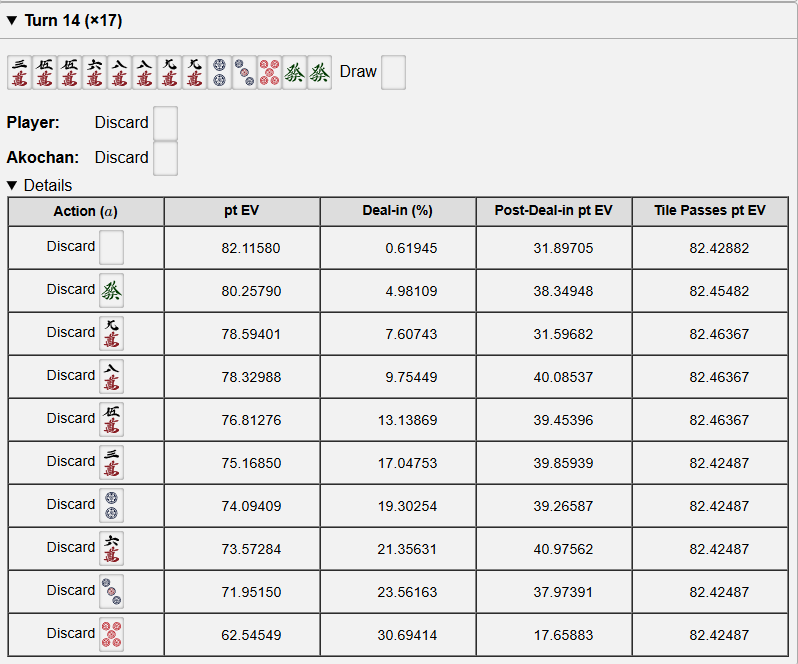798x664 pixels.
Task: Click the post-deal-in value 40.08537
Action: (563, 377)
